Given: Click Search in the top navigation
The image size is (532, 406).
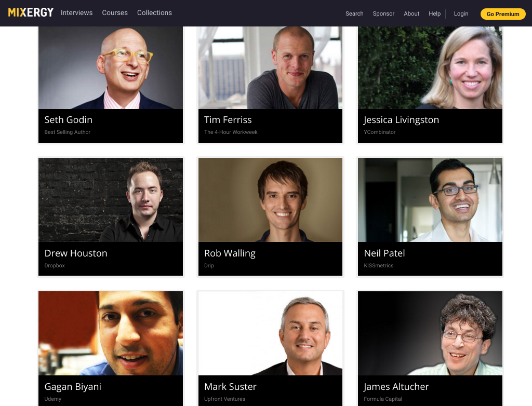Looking at the screenshot, I should (354, 13).
